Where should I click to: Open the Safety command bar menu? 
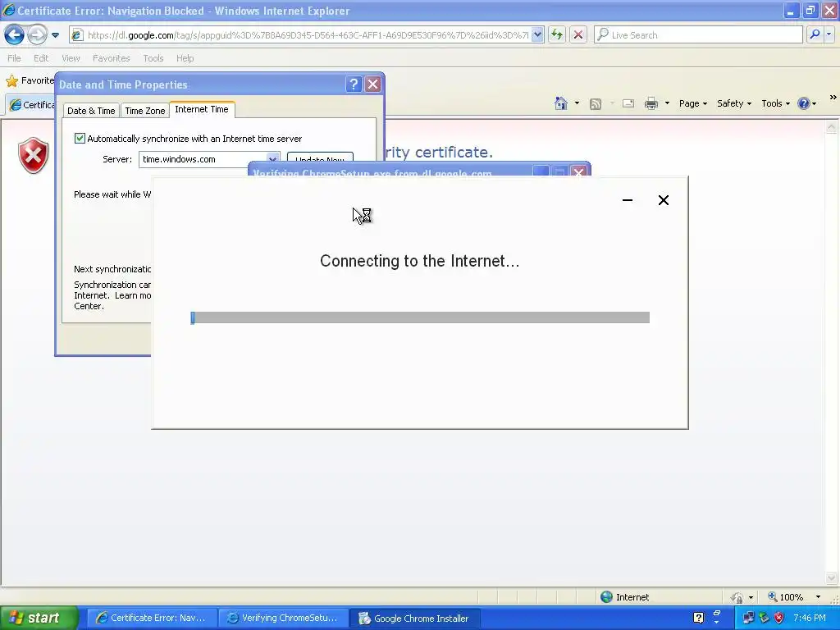[x=734, y=103]
